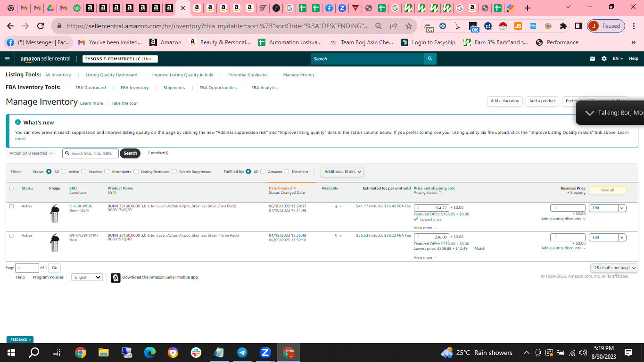Reload the page
This screenshot has height=362, width=644.
coord(41,26)
